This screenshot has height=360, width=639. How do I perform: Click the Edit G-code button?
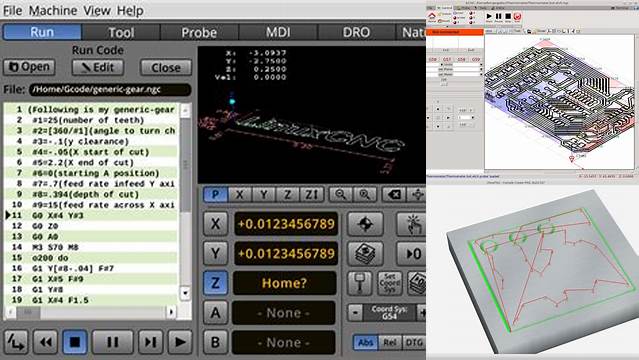[98, 67]
